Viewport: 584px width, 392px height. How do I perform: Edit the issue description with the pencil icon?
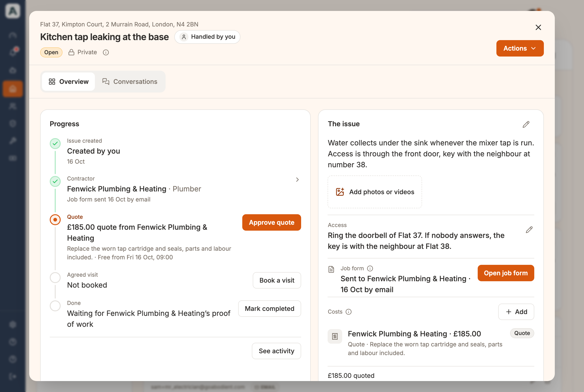(x=526, y=124)
